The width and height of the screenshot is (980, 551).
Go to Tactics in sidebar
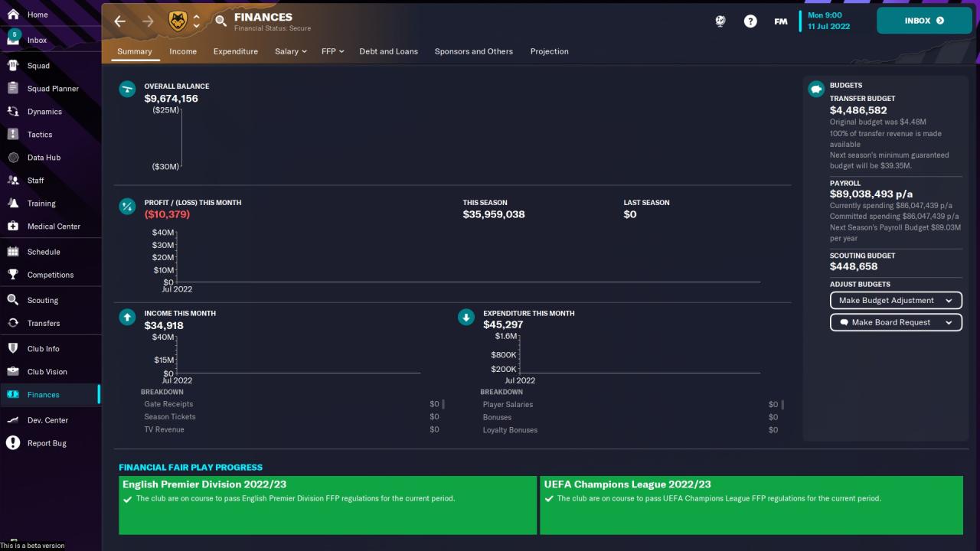click(40, 135)
